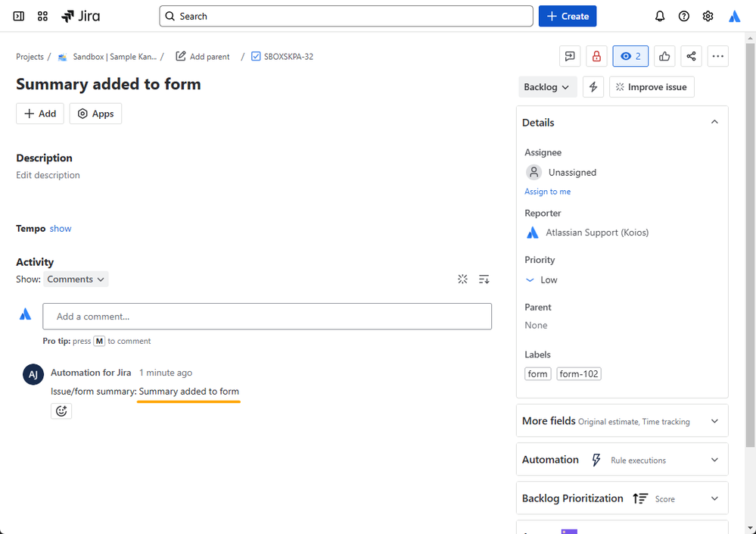Click the Automation for Jira author name
The height and width of the screenshot is (534, 756).
click(91, 373)
